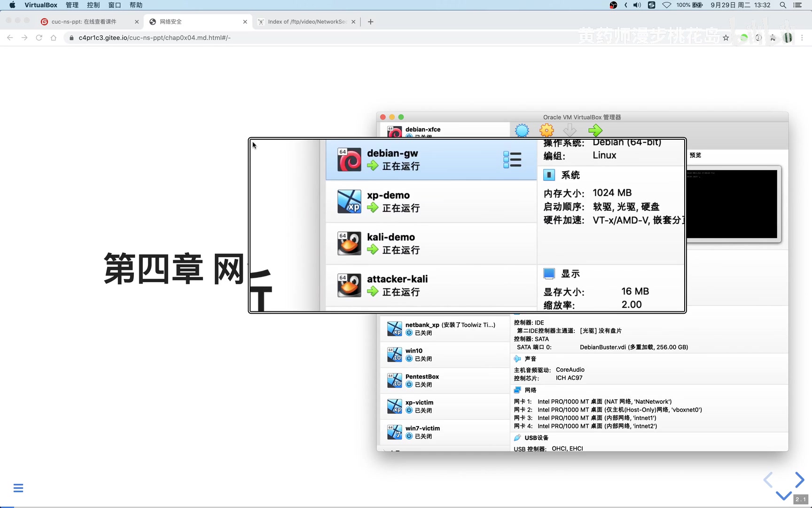
Task: Switch to the Index of /ftp/video tab
Action: [x=305, y=22]
